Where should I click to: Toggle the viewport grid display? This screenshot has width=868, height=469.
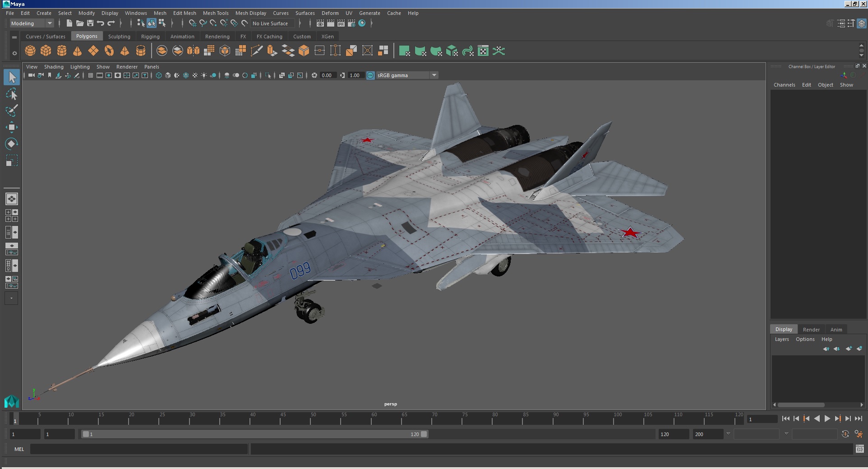pyautogui.click(x=91, y=75)
